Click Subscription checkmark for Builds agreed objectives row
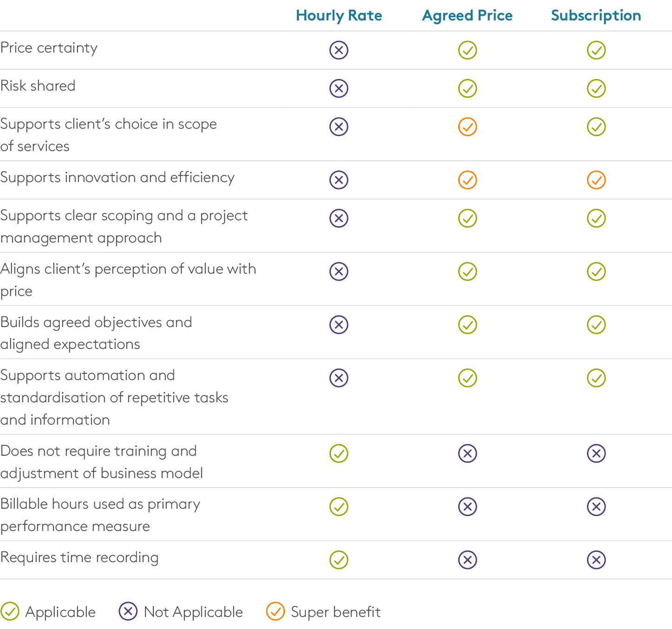The width and height of the screenshot is (672, 629). [596, 324]
